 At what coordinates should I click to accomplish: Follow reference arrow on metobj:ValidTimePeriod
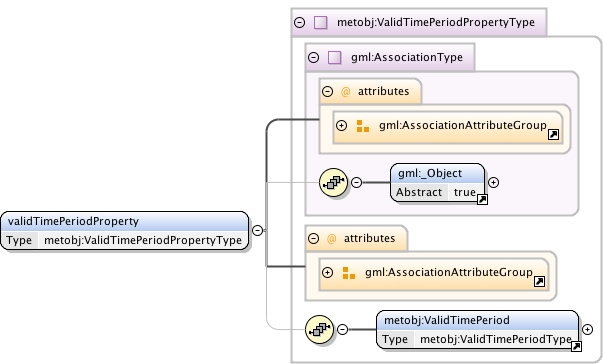pos(576,347)
